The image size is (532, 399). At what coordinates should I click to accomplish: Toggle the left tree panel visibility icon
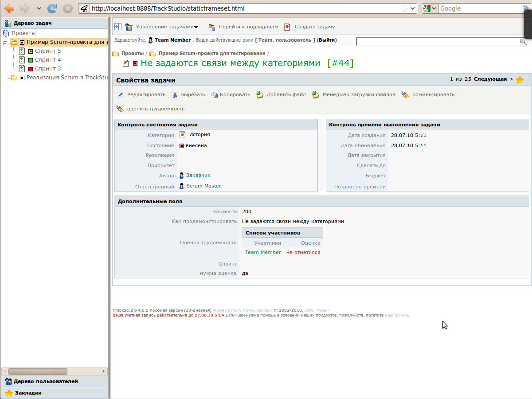(x=118, y=27)
